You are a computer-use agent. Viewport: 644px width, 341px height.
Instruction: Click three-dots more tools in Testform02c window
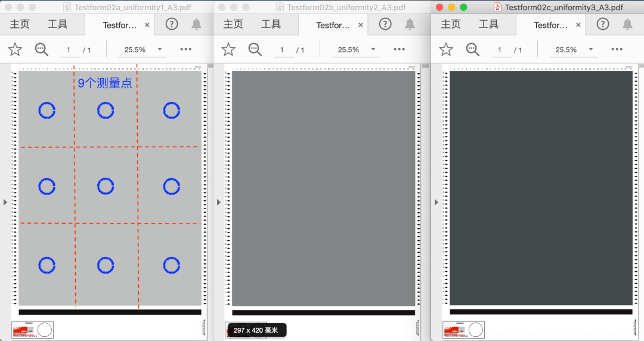pyautogui.click(x=617, y=49)
